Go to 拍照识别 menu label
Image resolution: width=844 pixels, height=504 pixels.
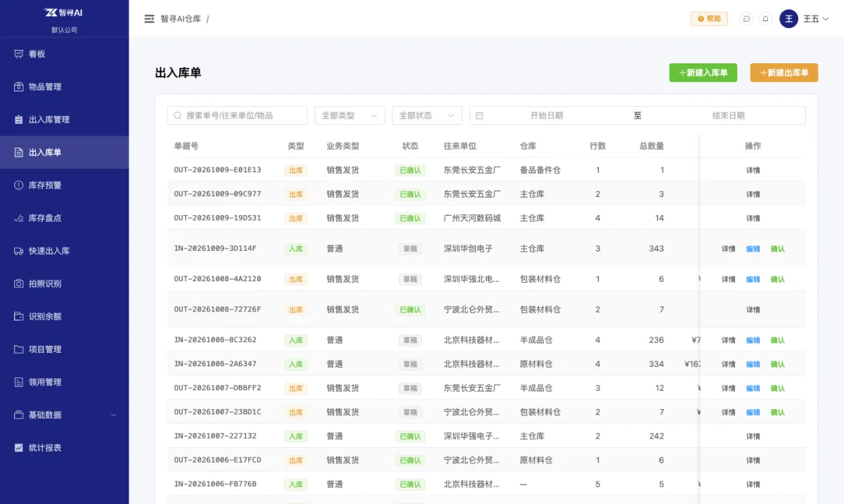click(x=45, y=284)
